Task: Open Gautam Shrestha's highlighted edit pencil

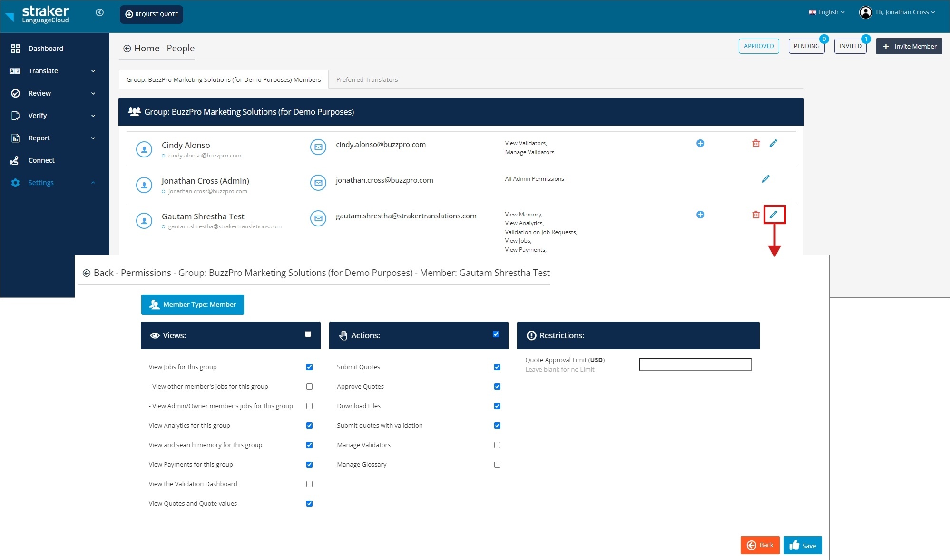Action: pyautogui.click(x=774, y=215)
